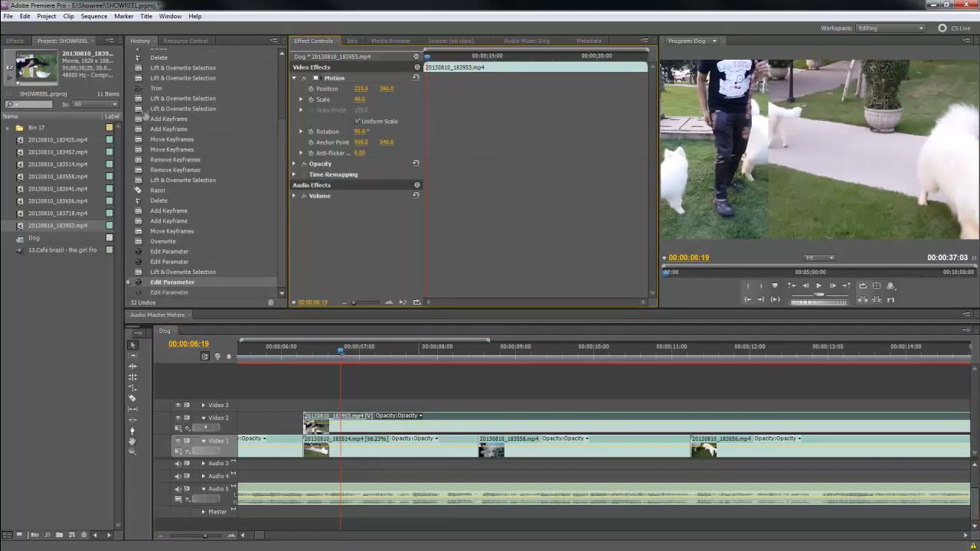Select the Track Select tool
This screenshot has height=551, width=980.
(x=132, y=356)
